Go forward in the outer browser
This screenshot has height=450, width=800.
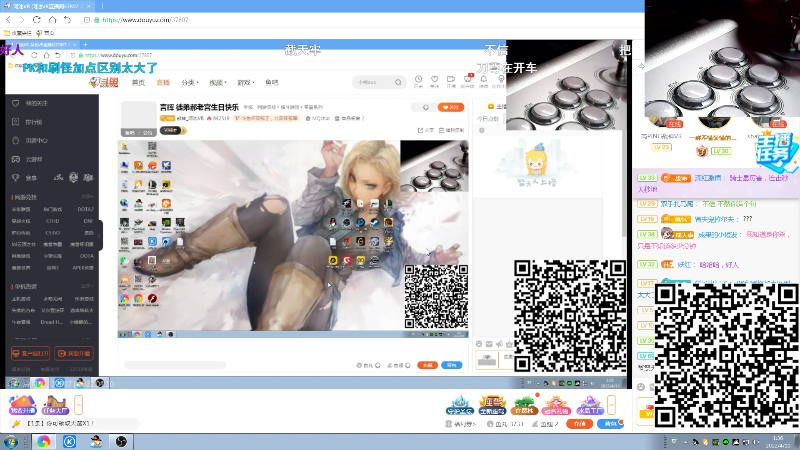(22, 20)
